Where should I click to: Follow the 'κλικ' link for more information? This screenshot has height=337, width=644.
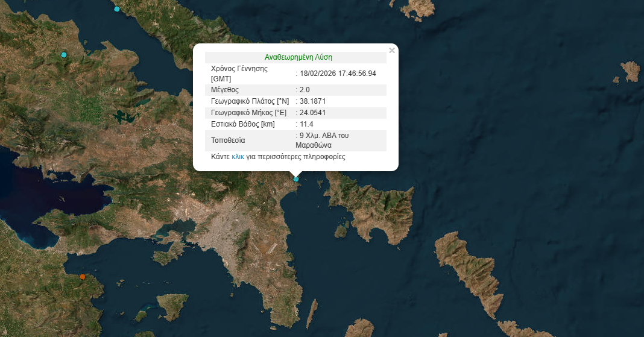pos(238,157)
